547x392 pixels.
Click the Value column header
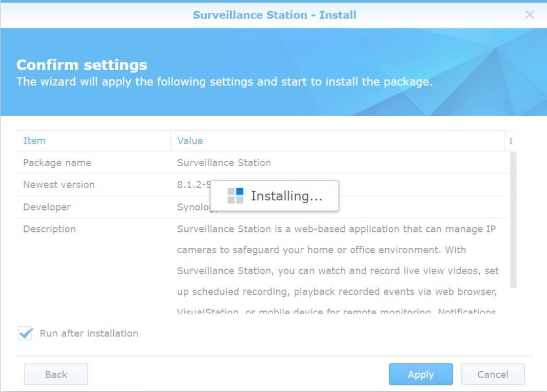tap(338, 141)
